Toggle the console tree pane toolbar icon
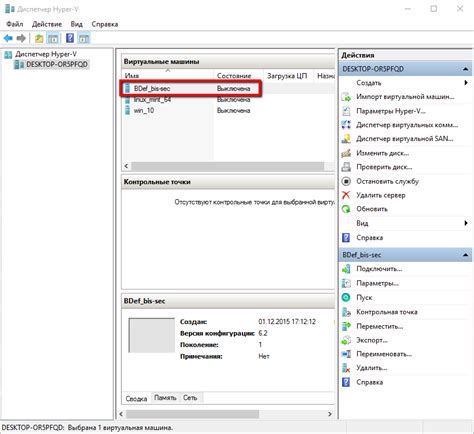The height and width of the screenshot is (434, 474). click(53, 38)
